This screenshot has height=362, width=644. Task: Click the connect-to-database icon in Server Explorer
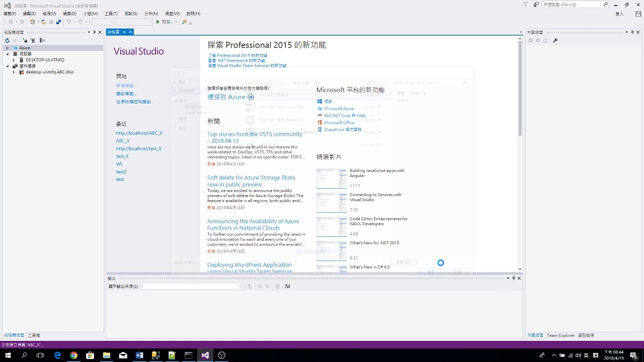[x=25, y=40]
